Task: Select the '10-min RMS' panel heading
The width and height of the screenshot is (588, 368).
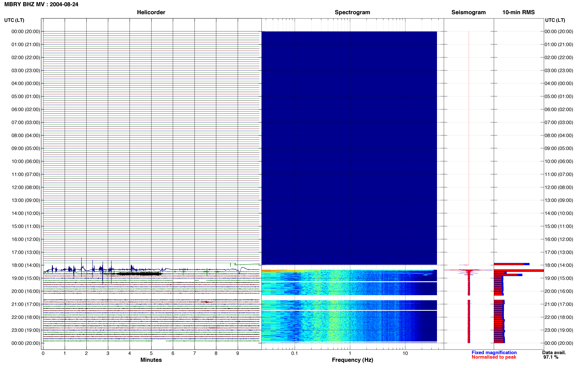Action: [518, 12]
